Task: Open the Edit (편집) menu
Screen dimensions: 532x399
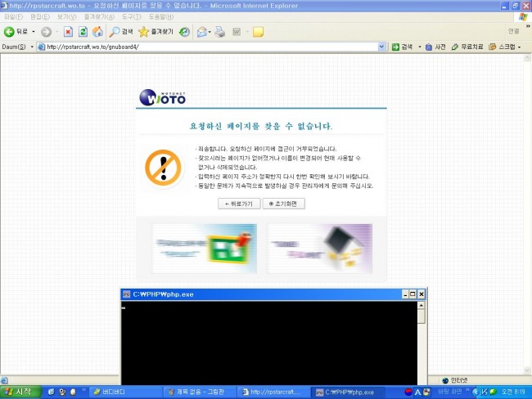Action: tap(40, 16)
